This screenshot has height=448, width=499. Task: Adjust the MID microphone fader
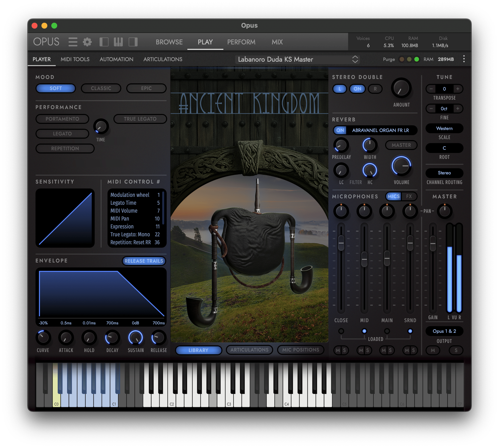364,259
